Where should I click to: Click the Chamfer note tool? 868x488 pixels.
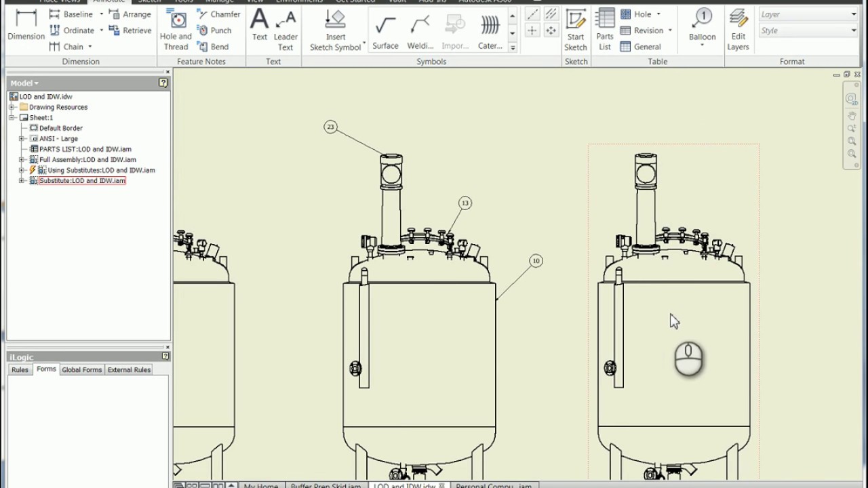pyautogui.click(x=218, y=14)
